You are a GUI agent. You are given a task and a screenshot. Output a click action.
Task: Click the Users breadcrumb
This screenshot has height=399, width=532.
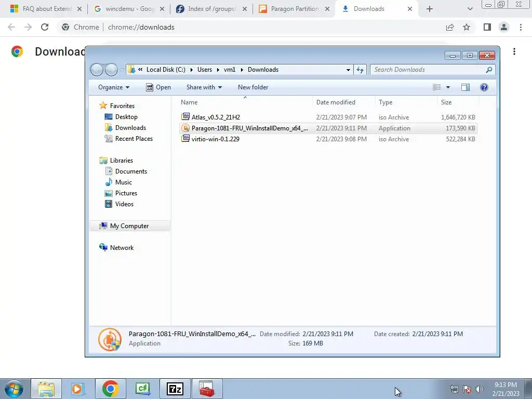[x=205, y=70]
